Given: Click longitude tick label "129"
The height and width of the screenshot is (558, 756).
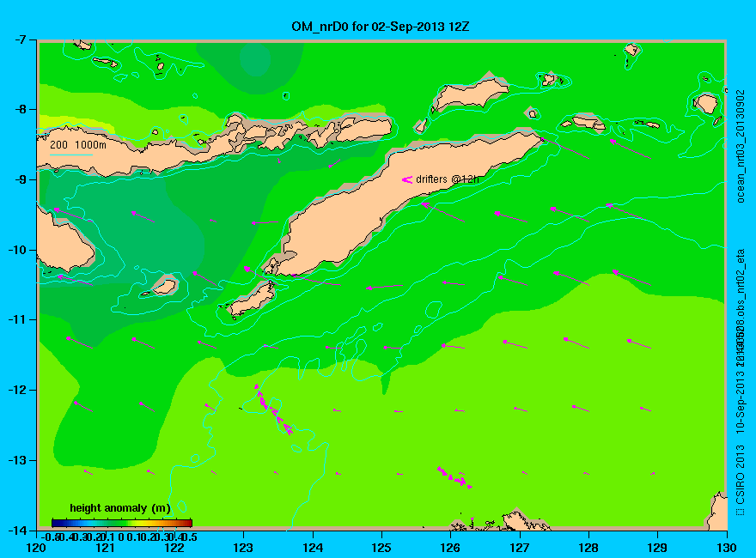Looking at the screenshot, I should pos(658,548).
